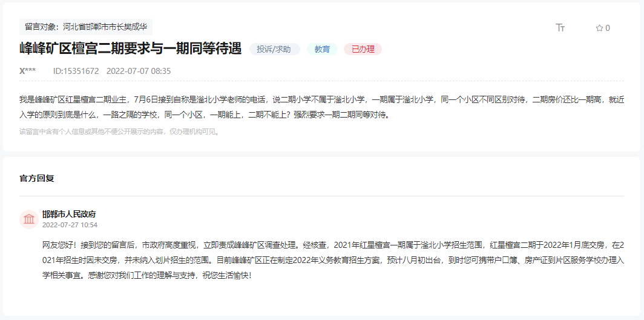644x320 pixels.
Task: Click the post timestamp 2022-07-07 08:35
Action: pos(139,71)
